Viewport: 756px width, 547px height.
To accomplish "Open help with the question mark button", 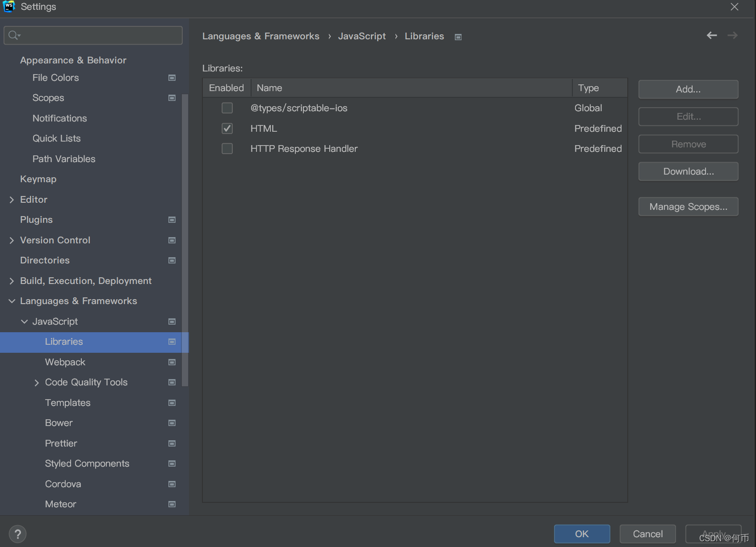I will click(17, 534).
